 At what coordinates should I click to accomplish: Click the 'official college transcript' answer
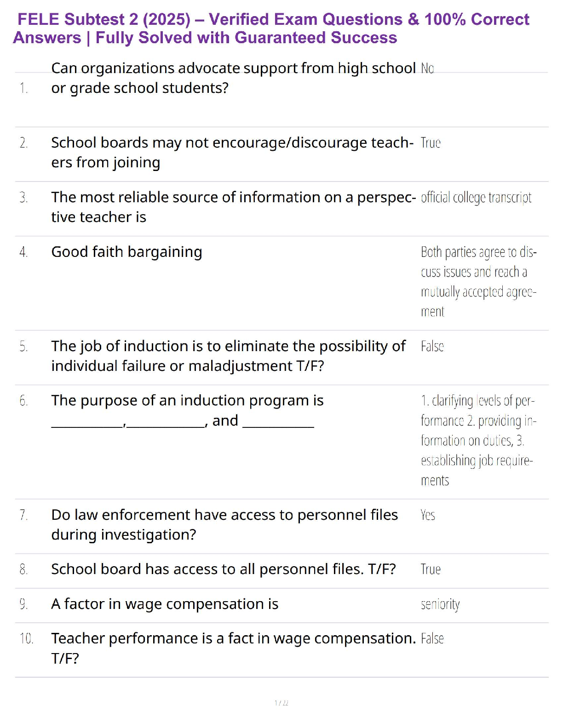[x=476, y=198]
